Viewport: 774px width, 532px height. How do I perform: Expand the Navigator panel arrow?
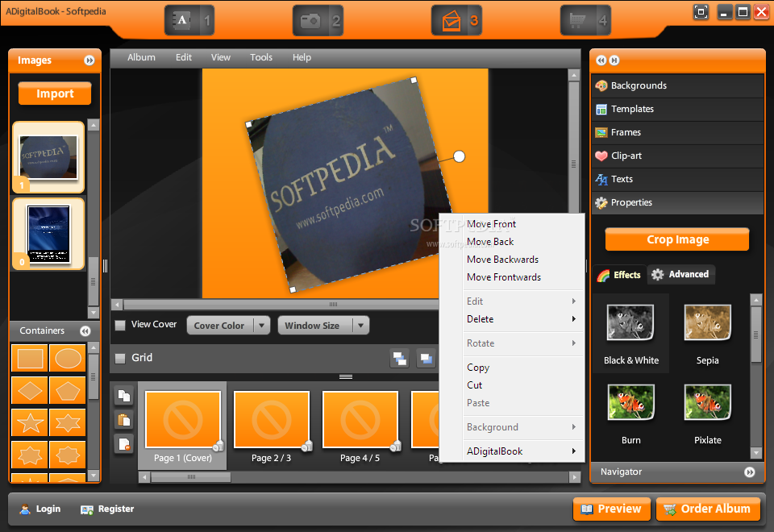749,472
